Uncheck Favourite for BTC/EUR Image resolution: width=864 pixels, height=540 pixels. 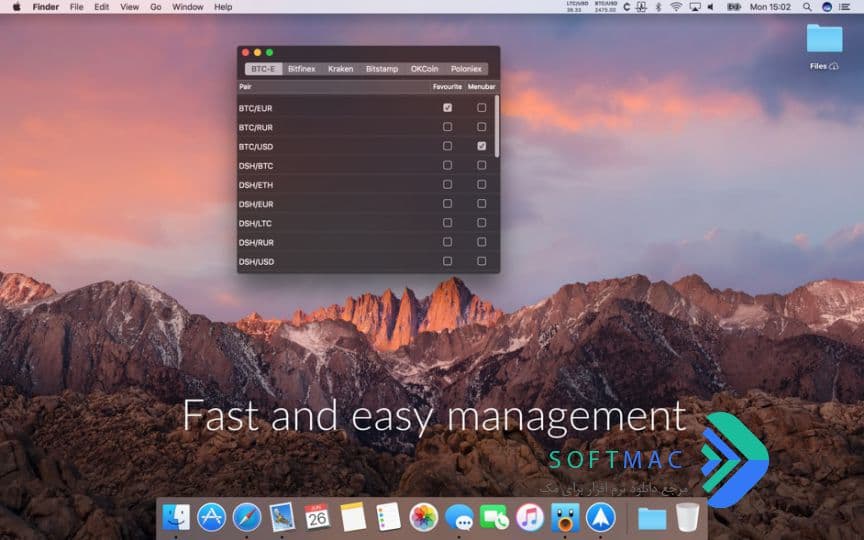pyautogui.click(x=447, y=107)
